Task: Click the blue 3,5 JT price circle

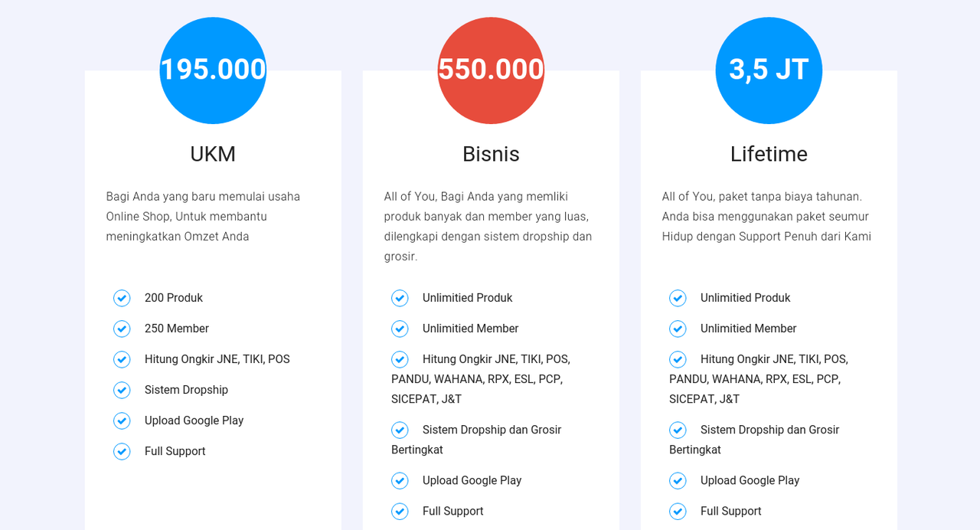Action: (x=769, y=70)
